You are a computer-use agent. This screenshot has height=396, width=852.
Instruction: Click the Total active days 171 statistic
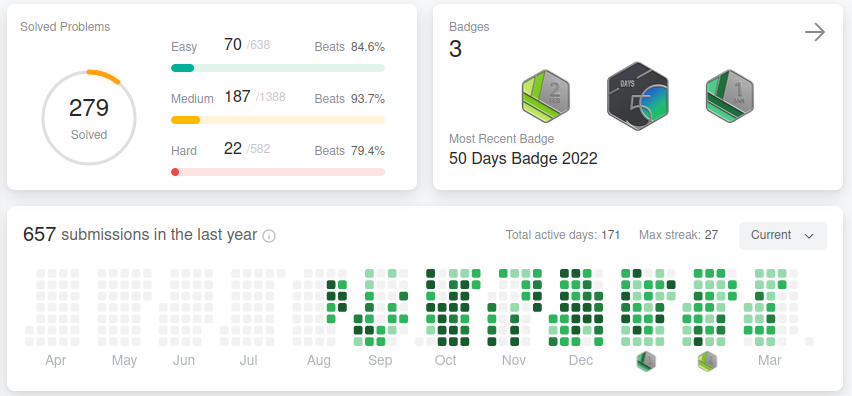563,235
